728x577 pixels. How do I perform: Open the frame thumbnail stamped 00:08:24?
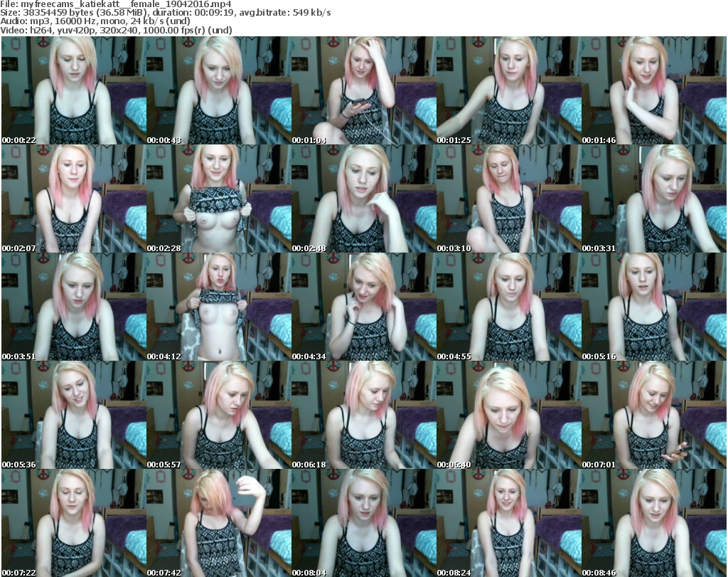click(508, 523)
